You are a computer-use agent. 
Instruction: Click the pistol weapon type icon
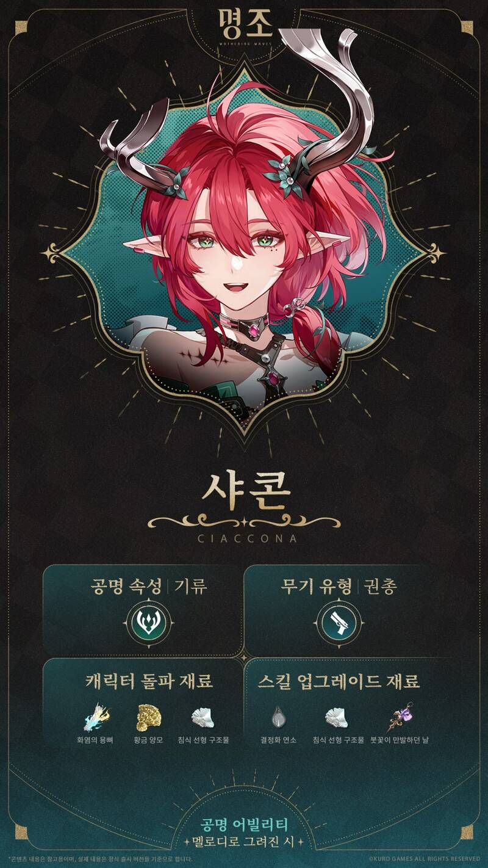[334, 623]
